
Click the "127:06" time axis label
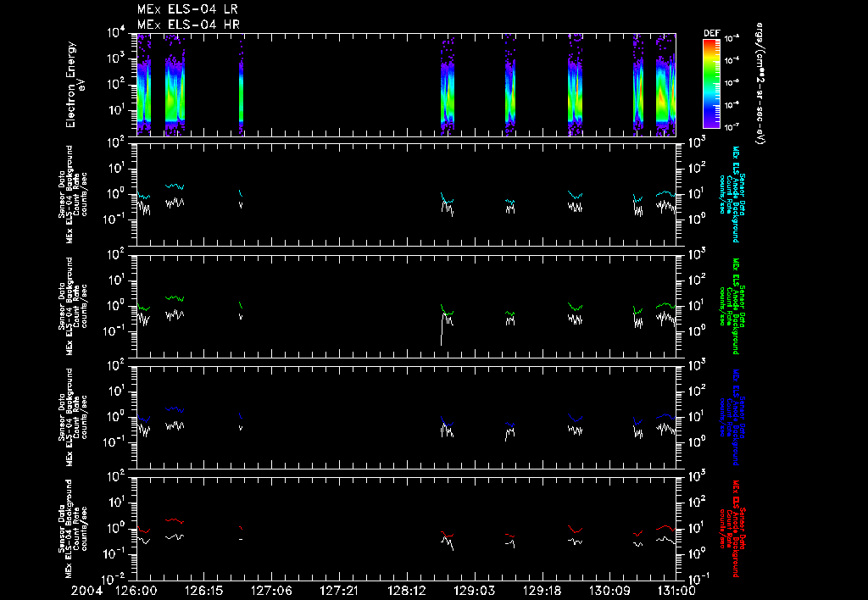270,591
